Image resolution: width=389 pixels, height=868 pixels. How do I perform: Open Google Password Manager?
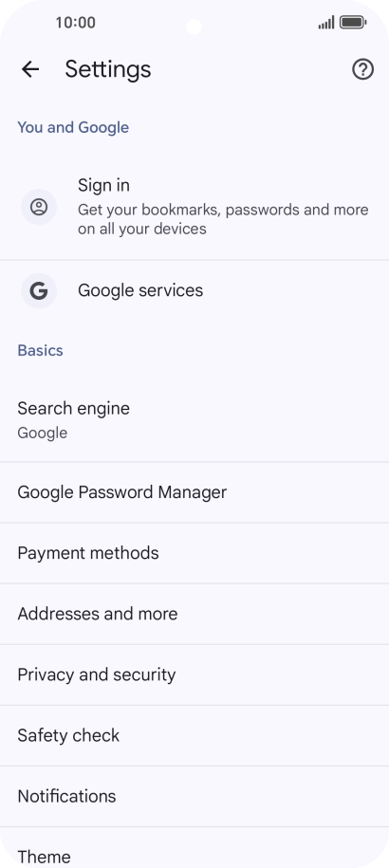(194, 492)
